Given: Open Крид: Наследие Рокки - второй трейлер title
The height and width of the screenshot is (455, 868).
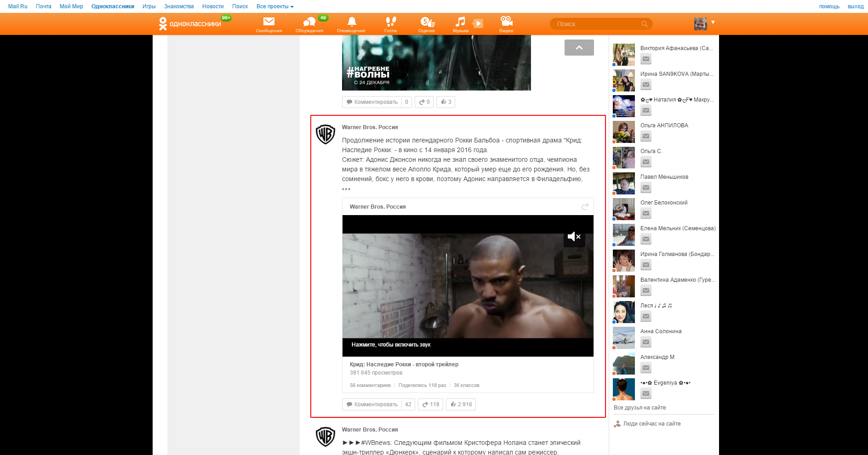Looking at the screenshot, I should pyautogui.click(x=404, y=364).
